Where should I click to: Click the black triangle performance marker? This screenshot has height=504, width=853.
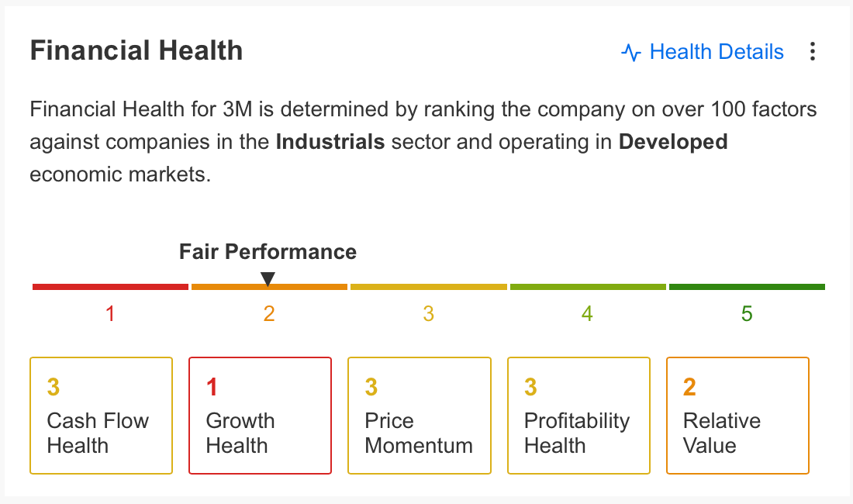(x=268, y=278)
